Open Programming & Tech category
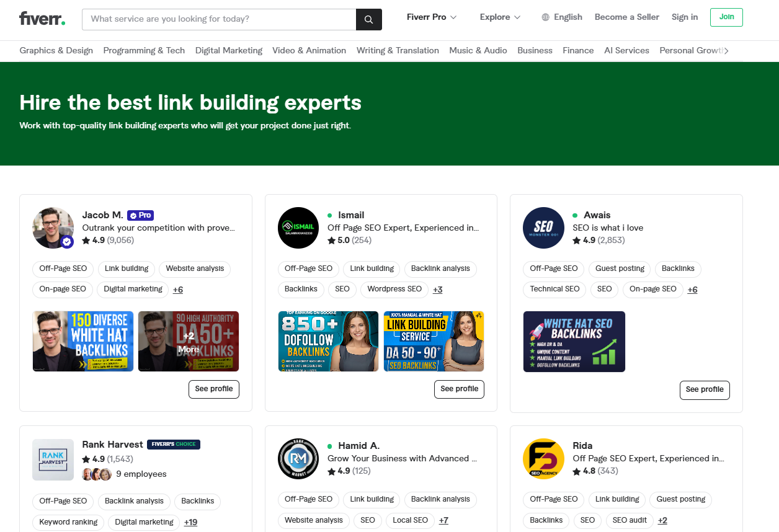 144,51
